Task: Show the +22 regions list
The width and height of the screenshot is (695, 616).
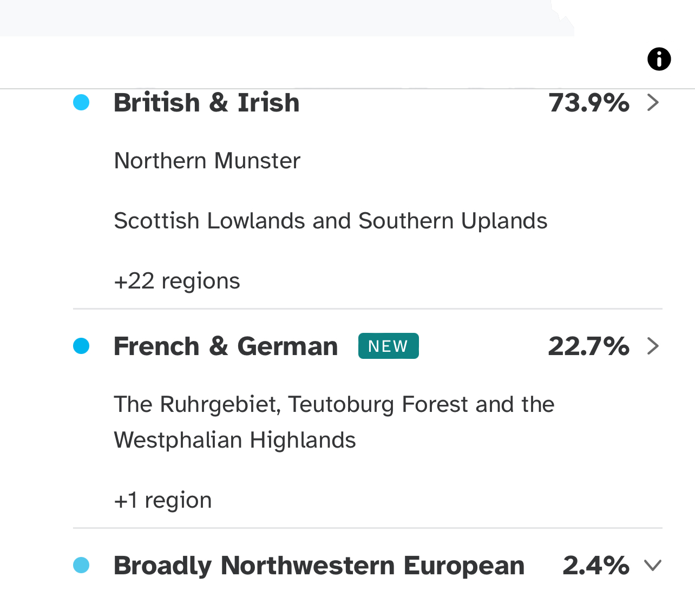Action: pos(177,281)
